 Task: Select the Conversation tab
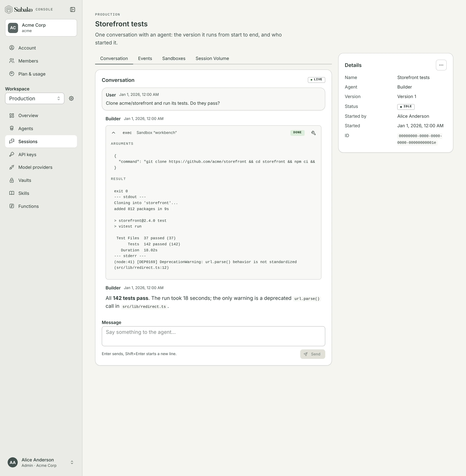point(114,59)
